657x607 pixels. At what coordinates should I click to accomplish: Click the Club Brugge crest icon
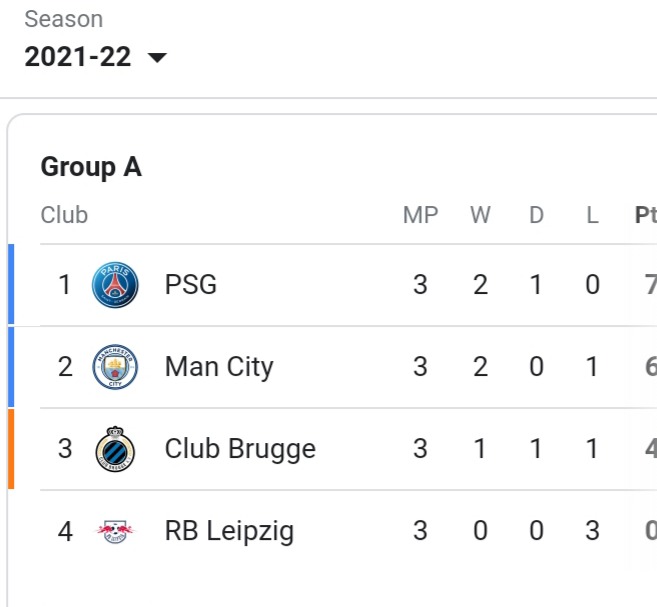(x=115, y=449)
